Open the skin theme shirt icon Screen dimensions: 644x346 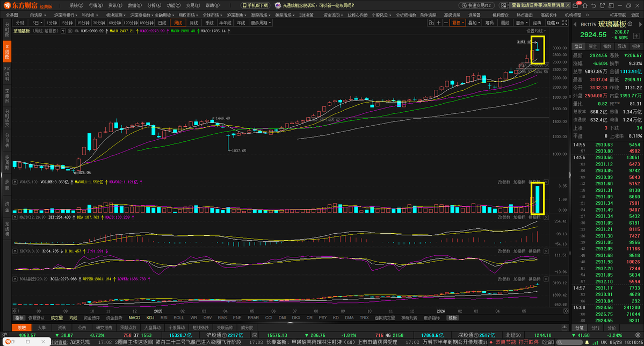pos(603,6)
